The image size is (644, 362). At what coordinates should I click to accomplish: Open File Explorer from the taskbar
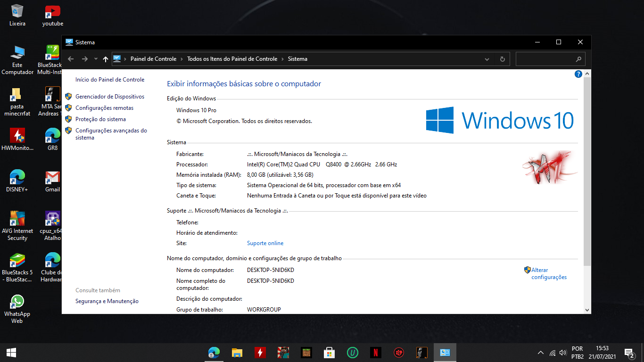tap(237, 352)
